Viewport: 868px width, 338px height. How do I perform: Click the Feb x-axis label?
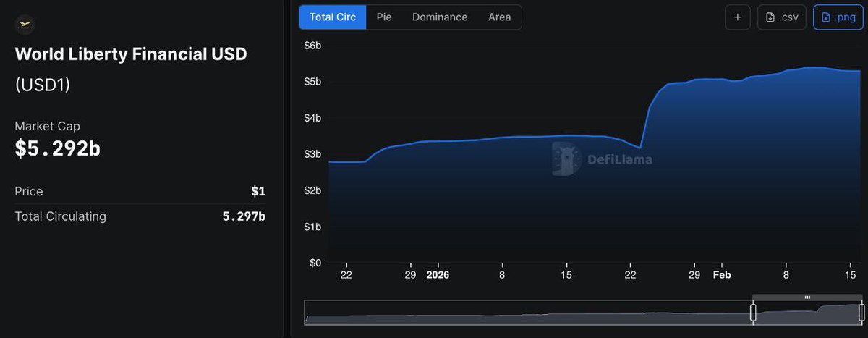coord(722,275)
